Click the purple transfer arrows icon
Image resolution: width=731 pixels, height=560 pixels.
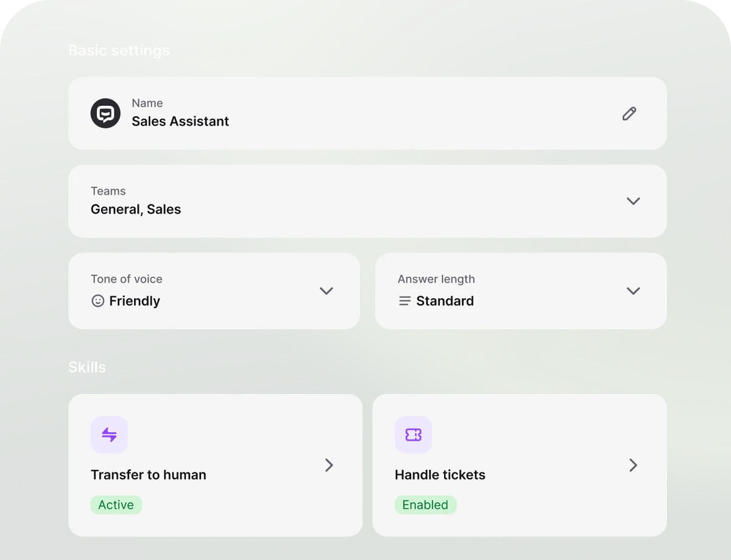(109, 435)
